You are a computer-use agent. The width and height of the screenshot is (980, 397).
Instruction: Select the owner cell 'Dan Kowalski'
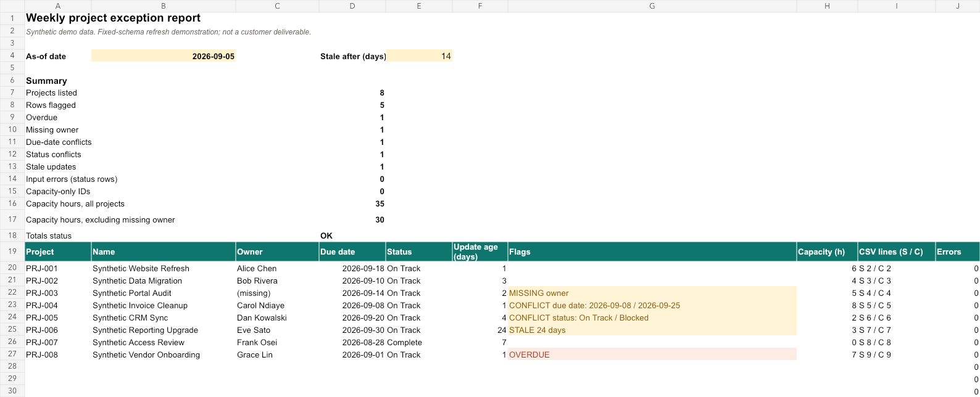pyautogui.click(x=277, y=317)
